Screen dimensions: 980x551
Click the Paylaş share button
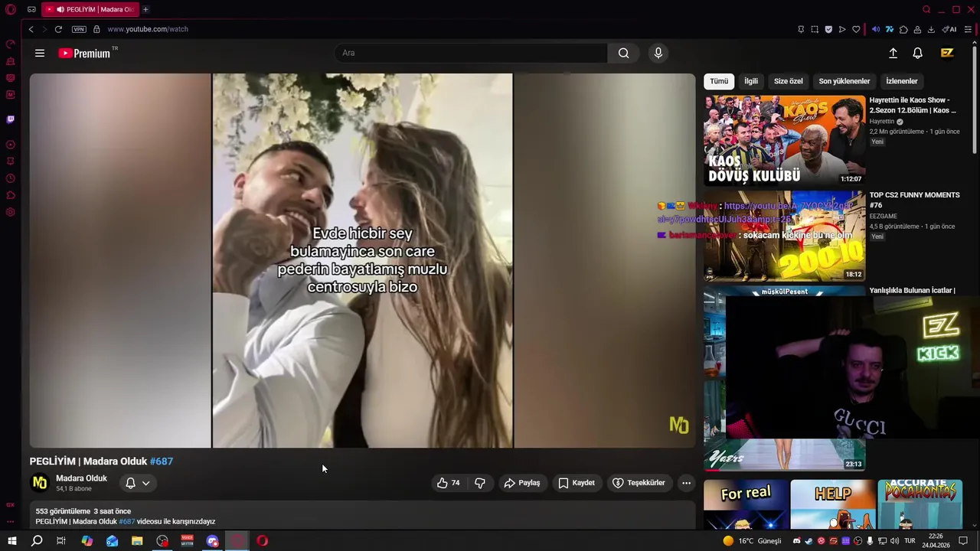(x=522, y=483)
